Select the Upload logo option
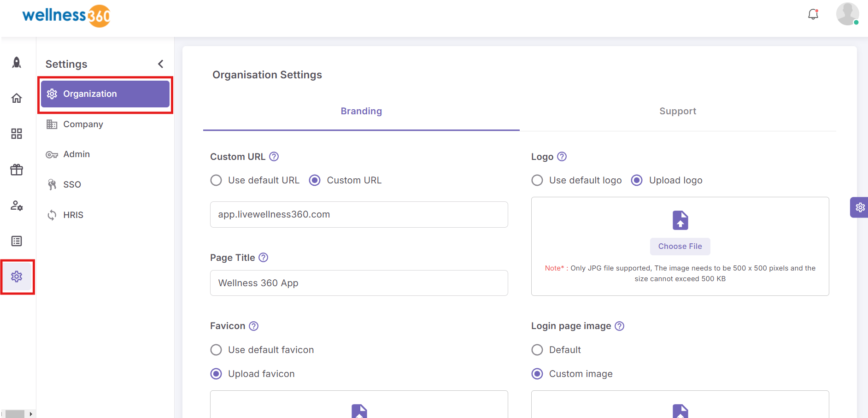This screenshot has width=868, height=418. 637,180
